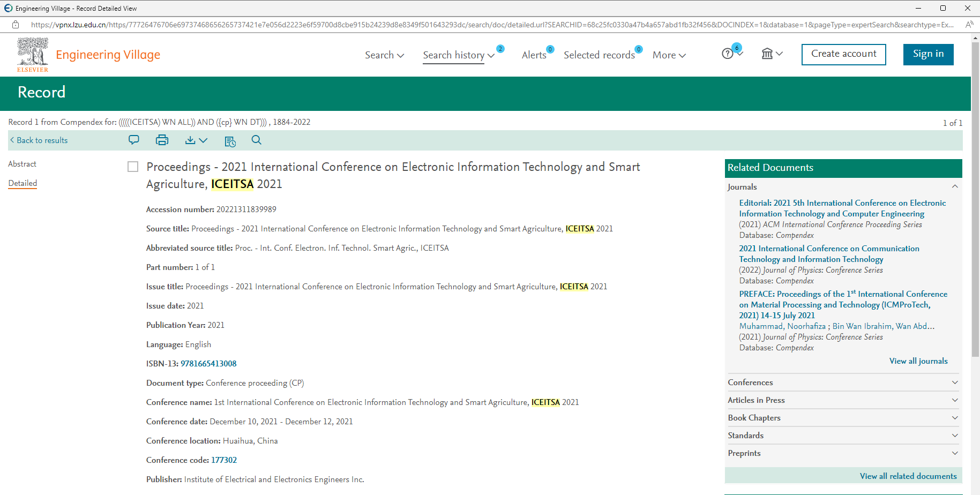Expand the More menu

[669, 55]
